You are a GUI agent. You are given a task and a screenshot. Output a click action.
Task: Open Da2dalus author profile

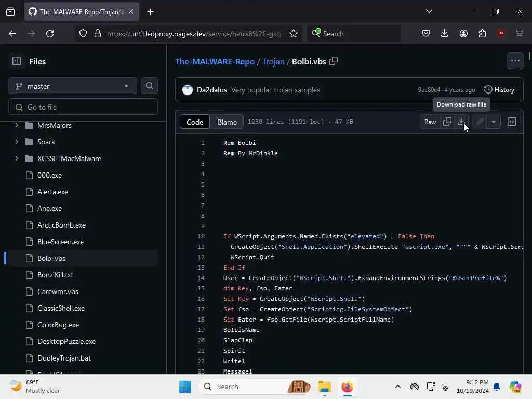pos(212,90)
